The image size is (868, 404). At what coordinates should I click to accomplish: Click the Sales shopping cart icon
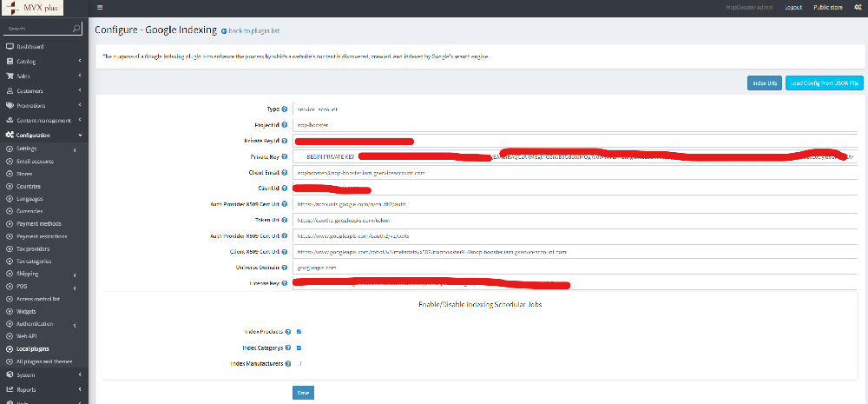[10, 76]
